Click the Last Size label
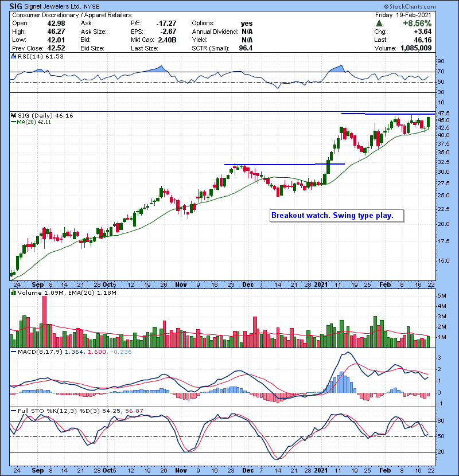Viewport: 459px width, 476px height. click(144, 48)
